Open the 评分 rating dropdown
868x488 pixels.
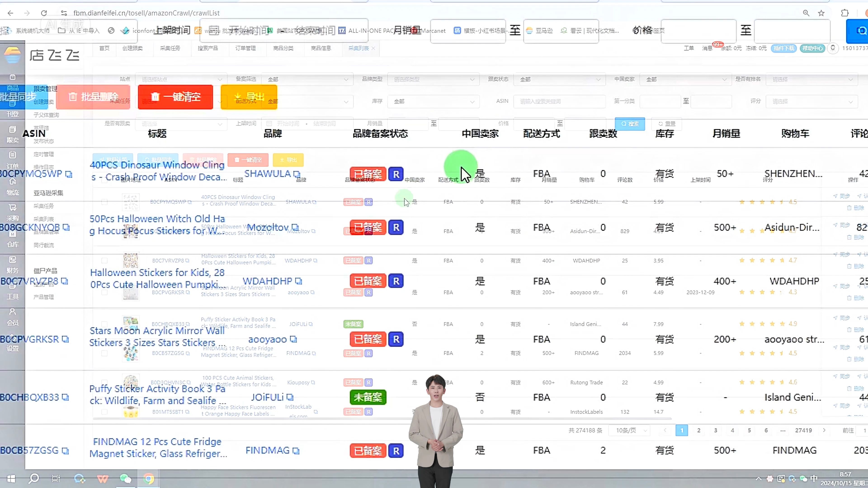(812, 101)
